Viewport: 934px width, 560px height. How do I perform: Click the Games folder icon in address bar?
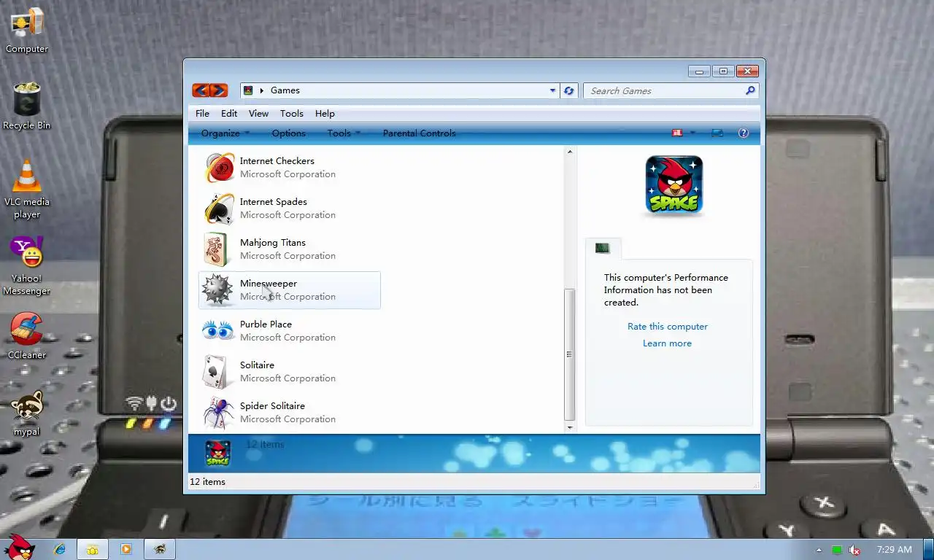(x=248, y=90)
